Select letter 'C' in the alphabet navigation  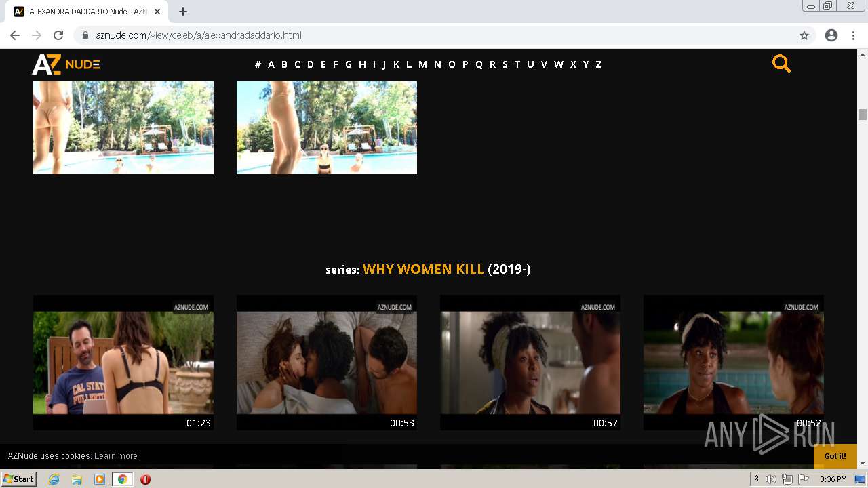pos(297,64)
